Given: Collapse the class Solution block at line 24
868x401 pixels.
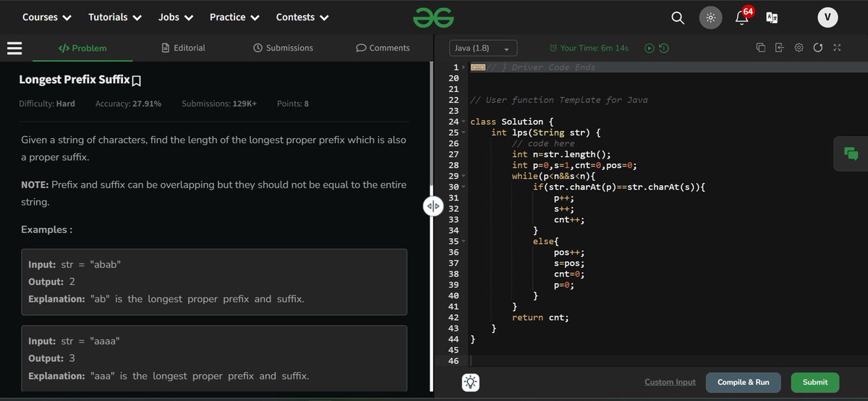Looking at the screenshot, I should pos(464,122).
